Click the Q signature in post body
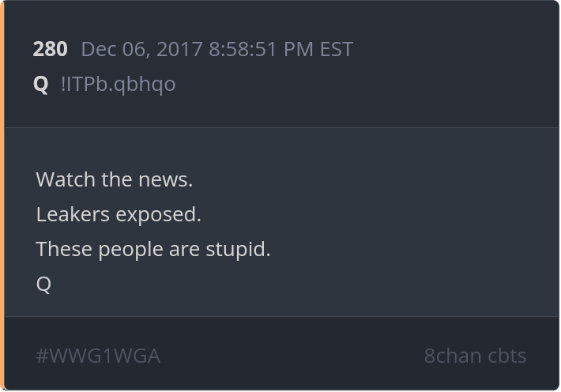561x392 pixels. point(43,285)
